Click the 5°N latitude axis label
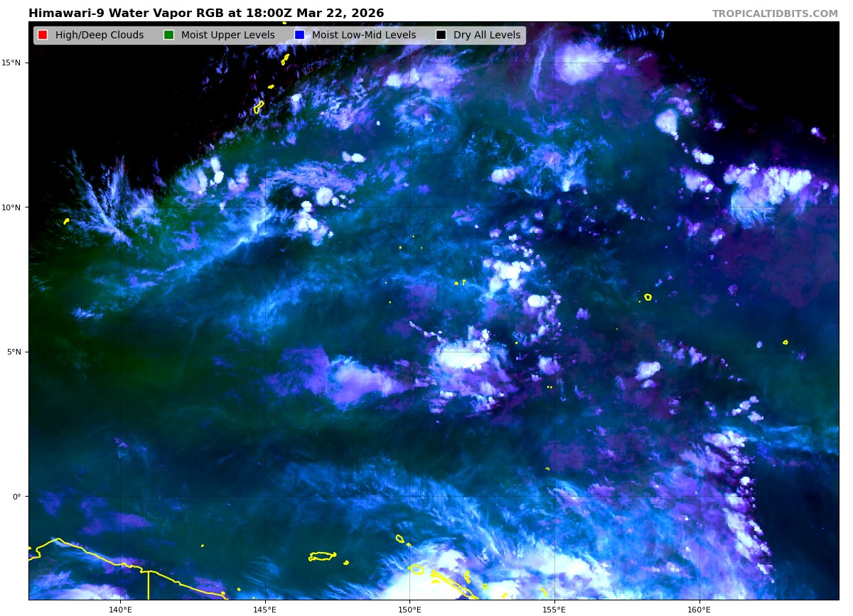The width and height of the screenshot is (853, 616). tap(14, 352)
